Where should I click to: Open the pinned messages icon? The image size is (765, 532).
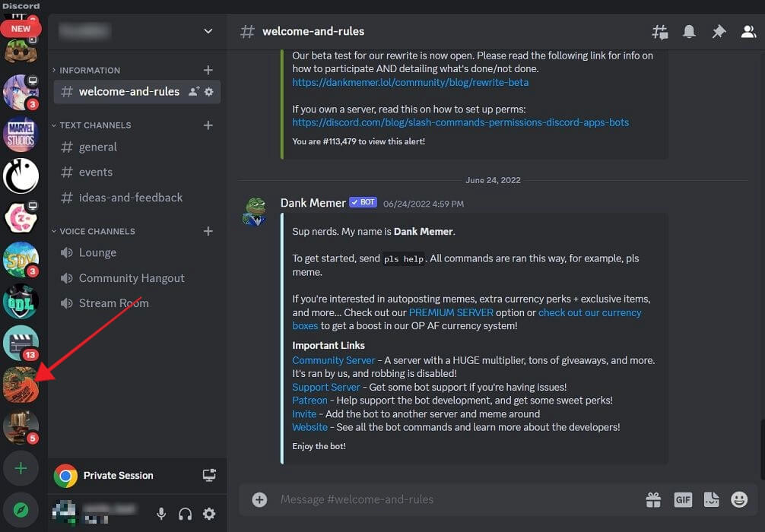(x=719, y=32)
